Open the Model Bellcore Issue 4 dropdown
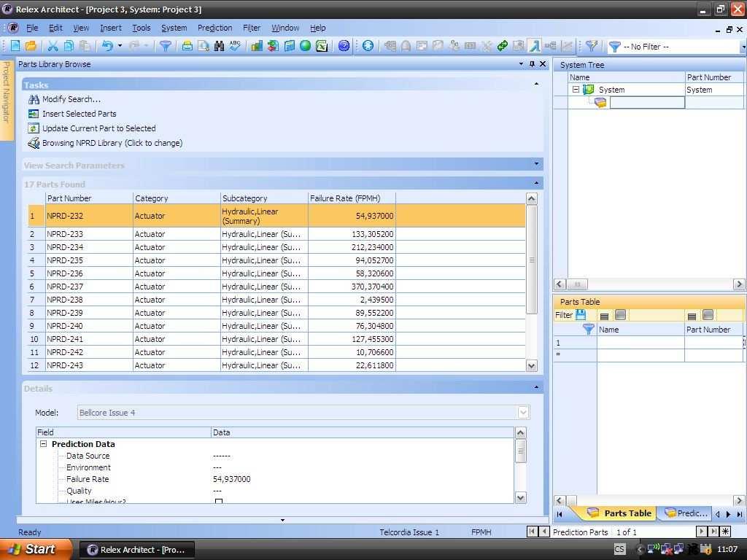Viewport: 747px width, 560px height. tap(523, 413)
